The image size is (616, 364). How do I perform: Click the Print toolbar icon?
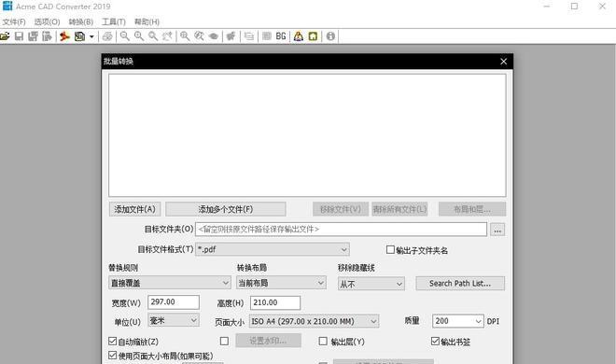(107, 36)
